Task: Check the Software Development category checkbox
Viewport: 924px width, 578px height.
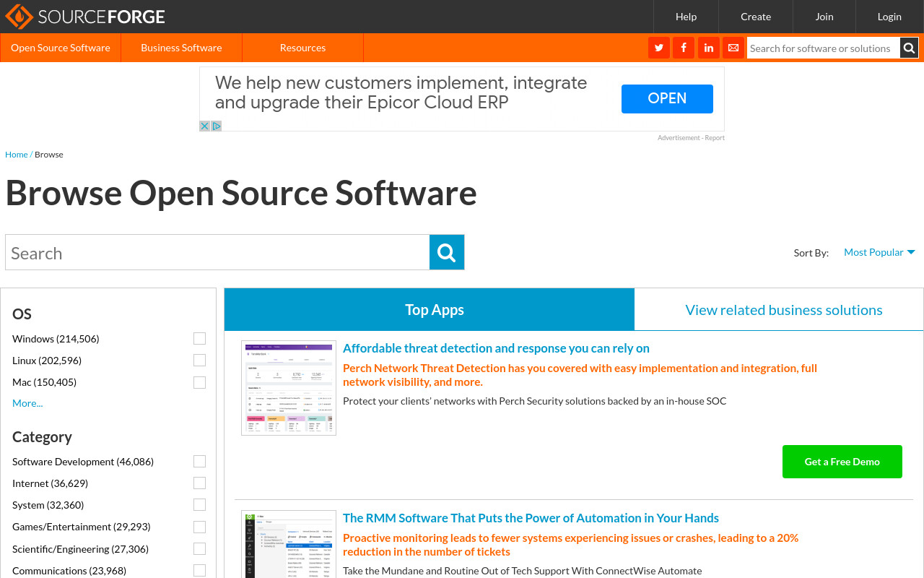Action: click(x=199, y=462)
